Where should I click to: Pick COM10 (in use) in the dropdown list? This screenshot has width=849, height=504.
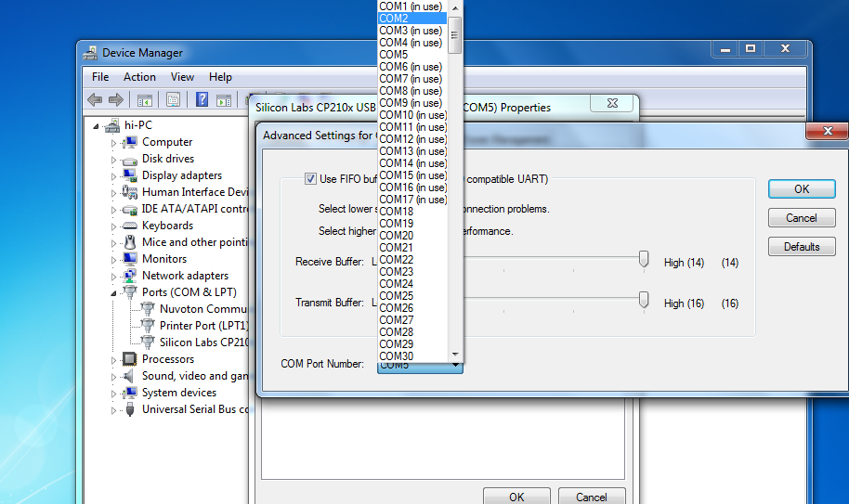pos(412,115)
